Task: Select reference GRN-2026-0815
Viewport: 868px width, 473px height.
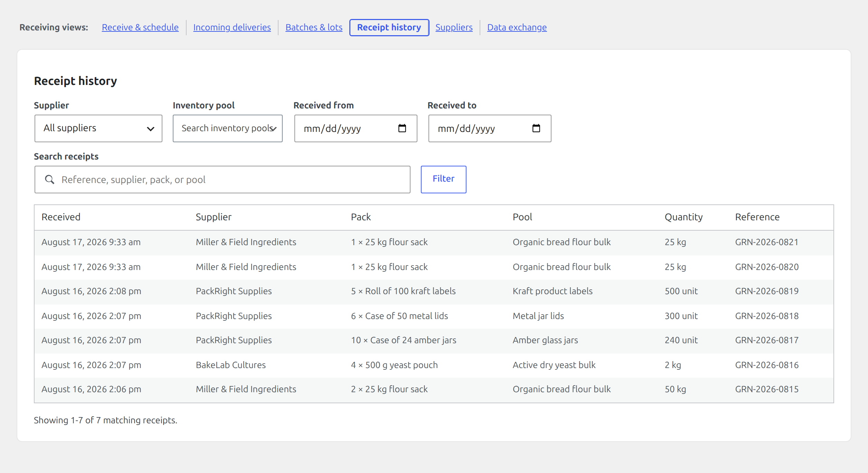Action: click(767, 389)
